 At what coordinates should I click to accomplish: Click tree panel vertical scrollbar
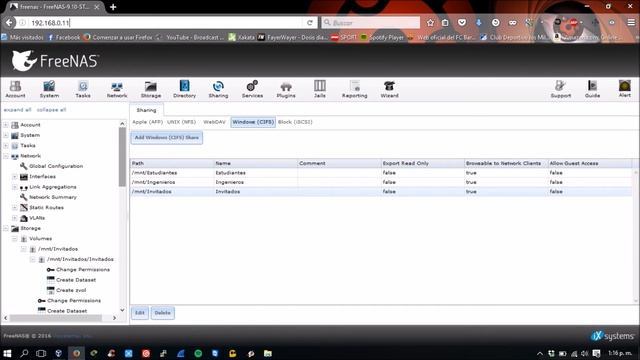pyautogui.click(x=122, y=157)
